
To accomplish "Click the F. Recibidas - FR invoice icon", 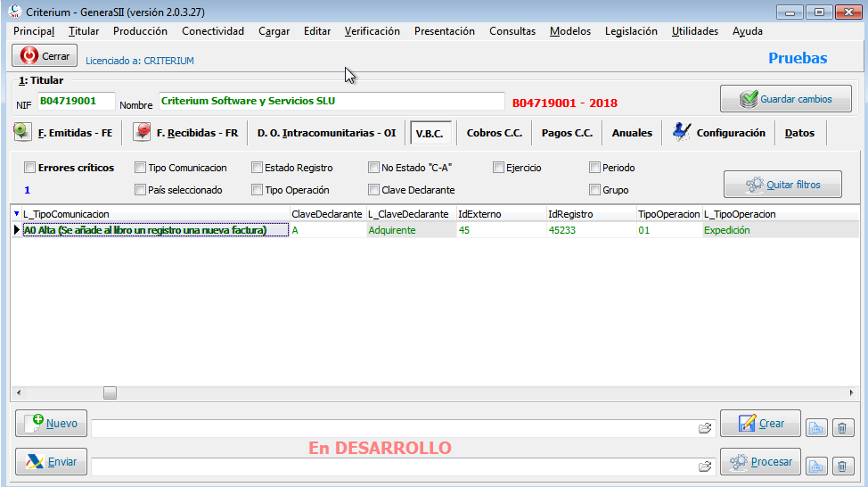I will pyautogui.click(x=142, y=132).
